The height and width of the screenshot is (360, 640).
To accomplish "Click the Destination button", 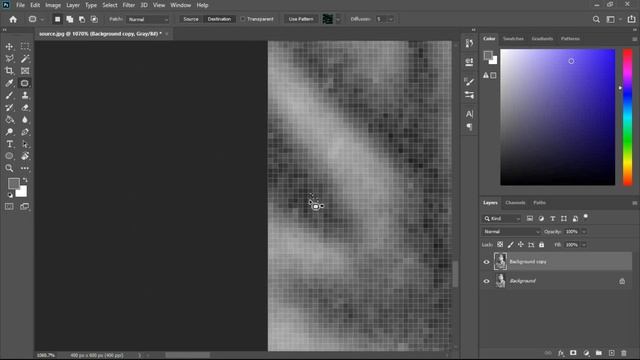I will click(219, 19).
